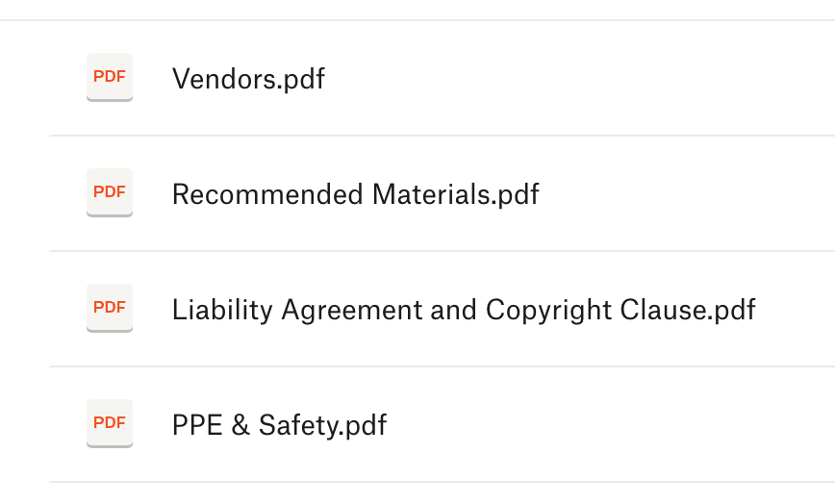
Task: Click the word "Materials.pdf" in second row
Action: pyautogui.click(x=456, y=194)
